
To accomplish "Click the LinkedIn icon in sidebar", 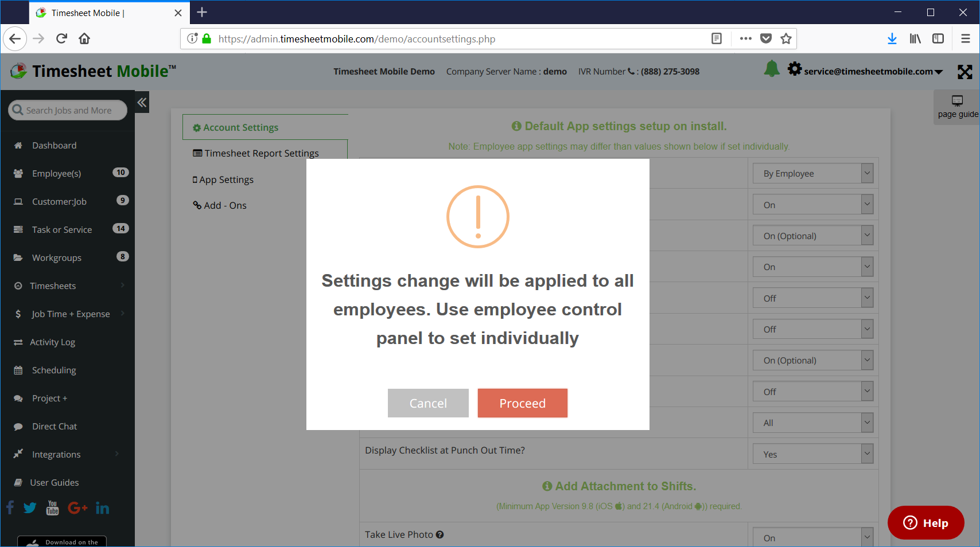I will click(103, 508).
